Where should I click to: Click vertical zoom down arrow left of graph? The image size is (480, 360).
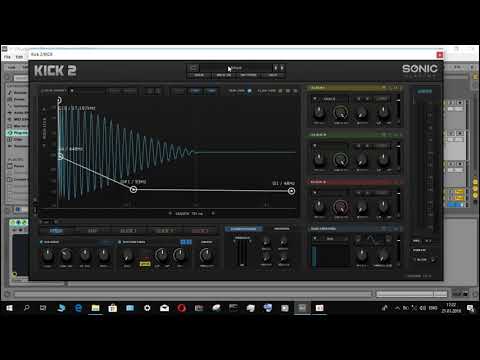tap(44, 146)
